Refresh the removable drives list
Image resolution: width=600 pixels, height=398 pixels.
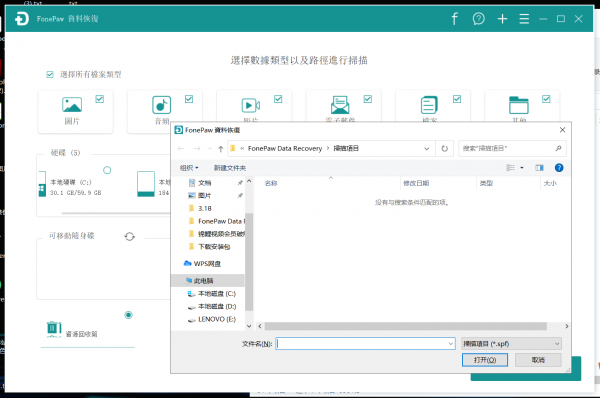pyautogui.click(x=130, y=237)
